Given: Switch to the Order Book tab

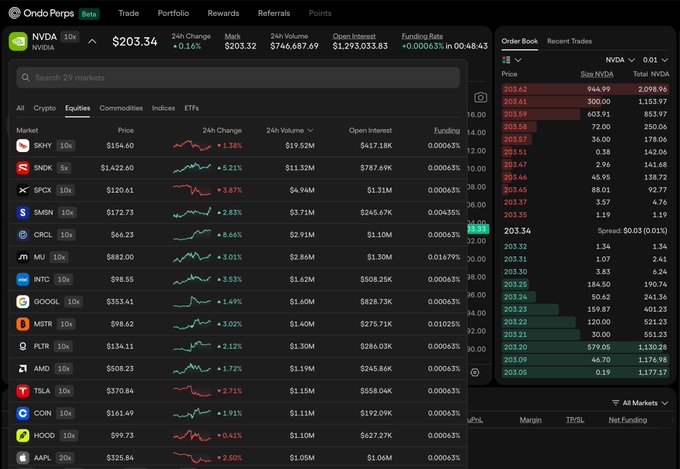Looking at the screenshot, I should [520, 41].
